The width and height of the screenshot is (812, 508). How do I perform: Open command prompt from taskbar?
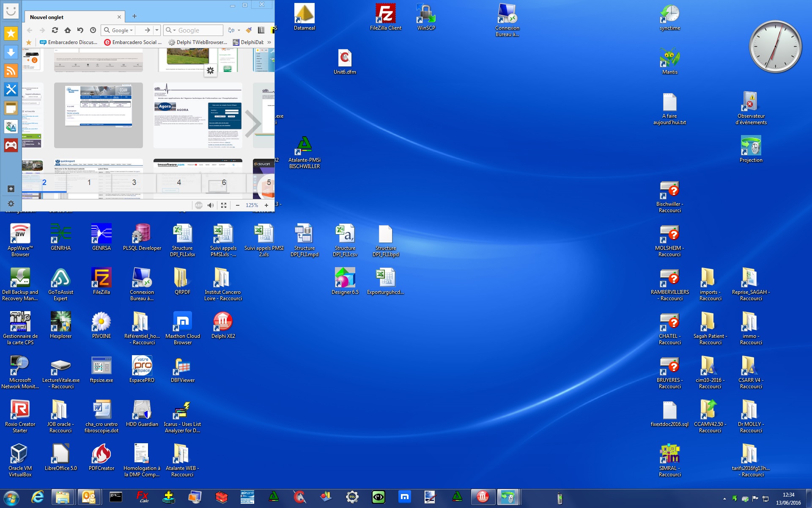click(115, 497)
